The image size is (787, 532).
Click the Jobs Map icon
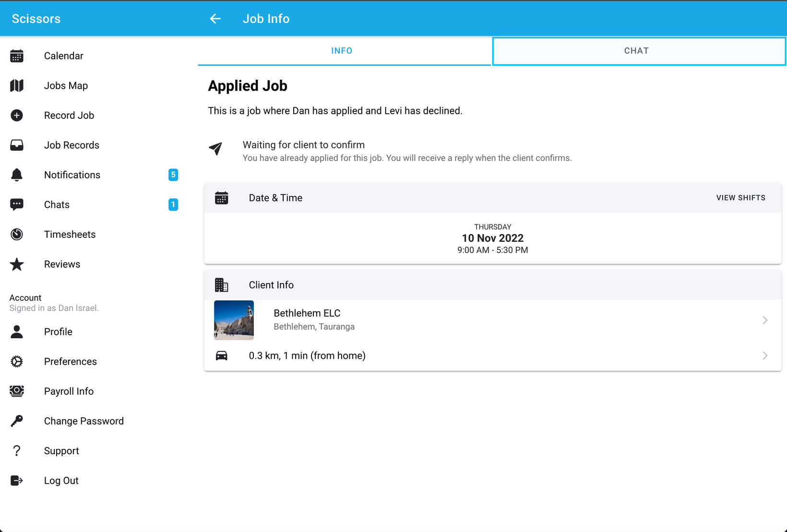tap(17, 86)
